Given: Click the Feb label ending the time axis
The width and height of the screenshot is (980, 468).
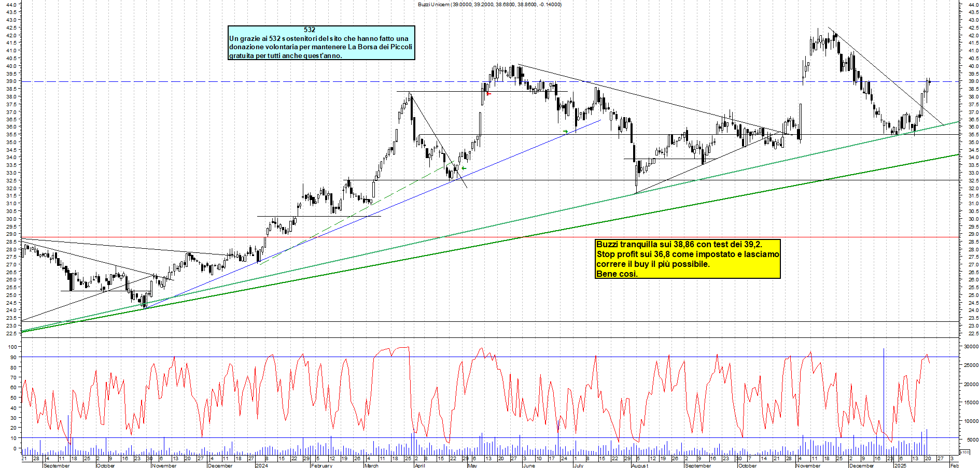Looking at the screenshot, I should tap(954, 465).
